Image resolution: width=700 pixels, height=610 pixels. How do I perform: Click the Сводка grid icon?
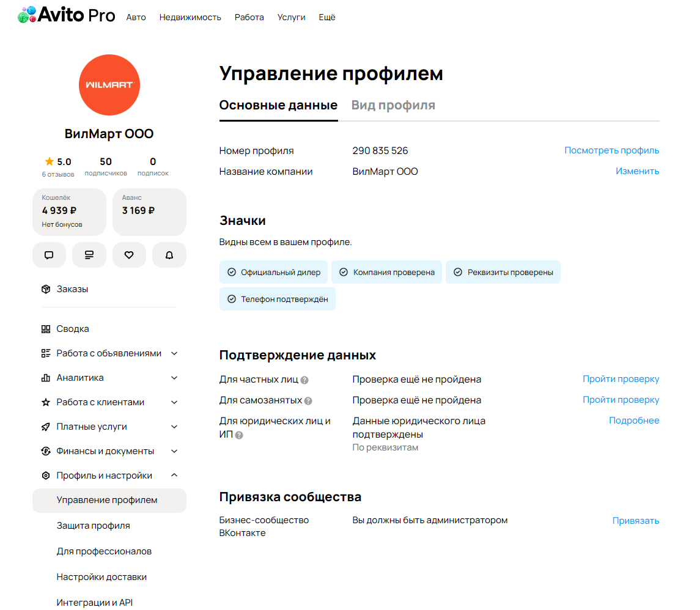pos(45,329)
